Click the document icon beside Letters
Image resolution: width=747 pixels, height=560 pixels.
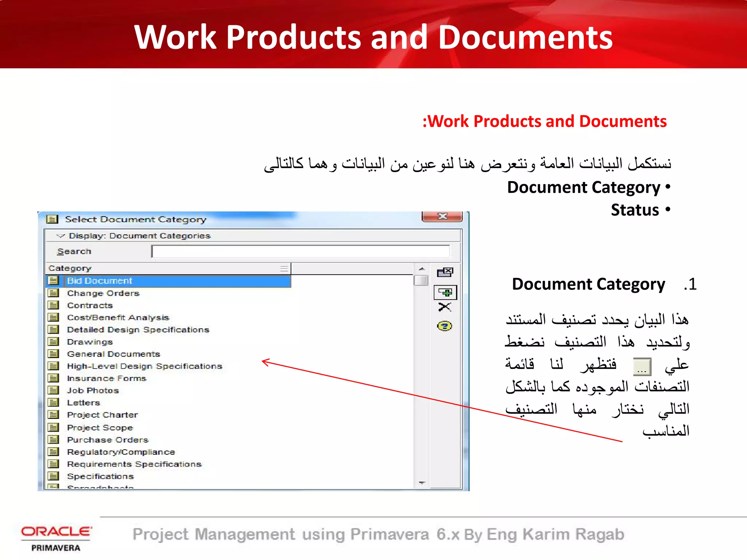click(53, 402)
